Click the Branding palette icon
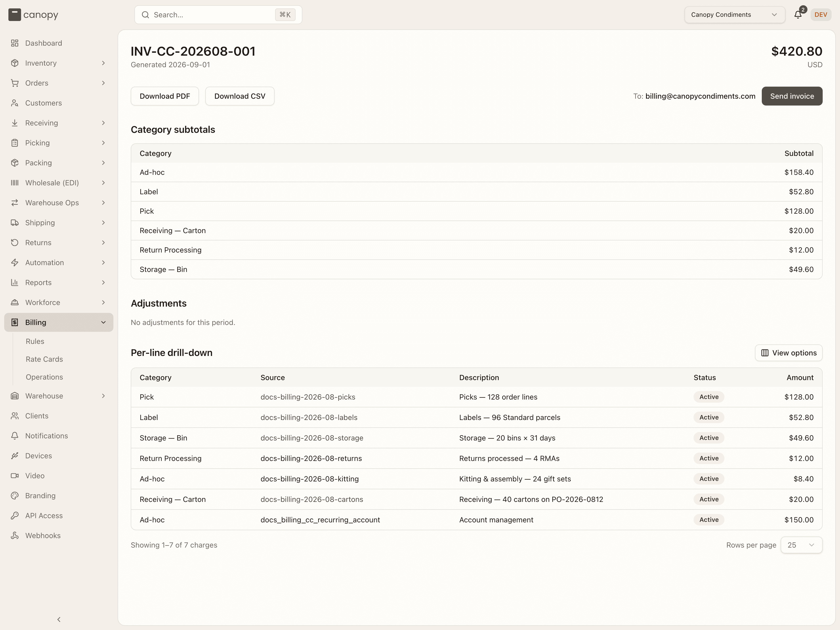The height and width of the screenshot is (630, 840). tap(15, 496)
